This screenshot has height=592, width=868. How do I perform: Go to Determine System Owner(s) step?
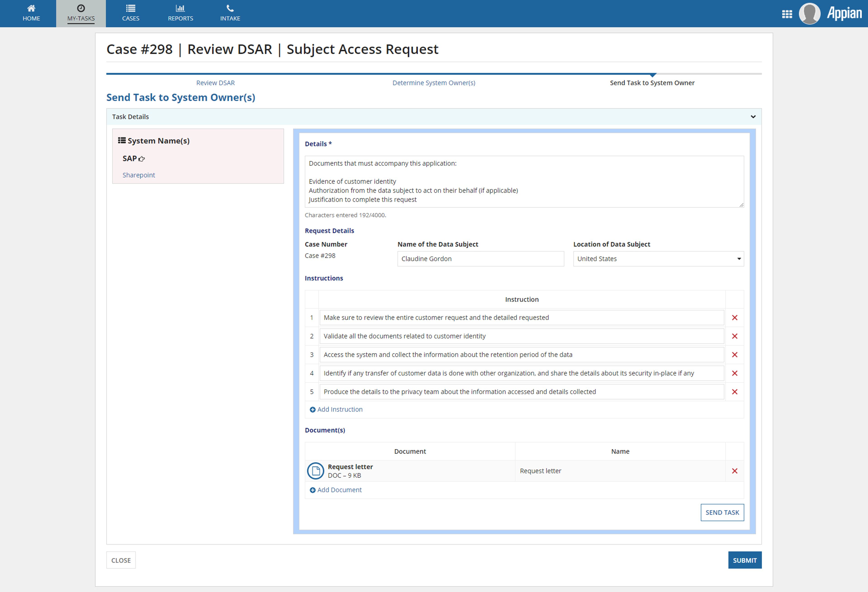click(x=434, y=83)
